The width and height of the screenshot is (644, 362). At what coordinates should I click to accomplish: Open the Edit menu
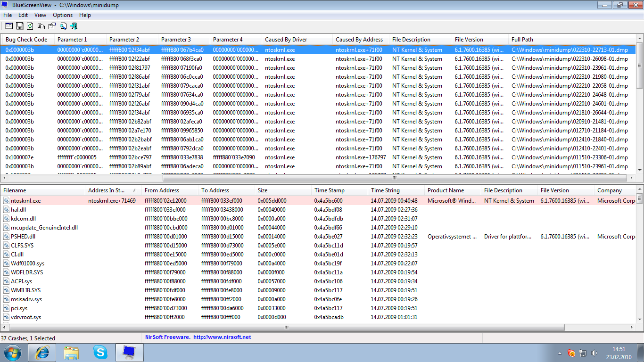pyautogui.click(x=23, y=15)
